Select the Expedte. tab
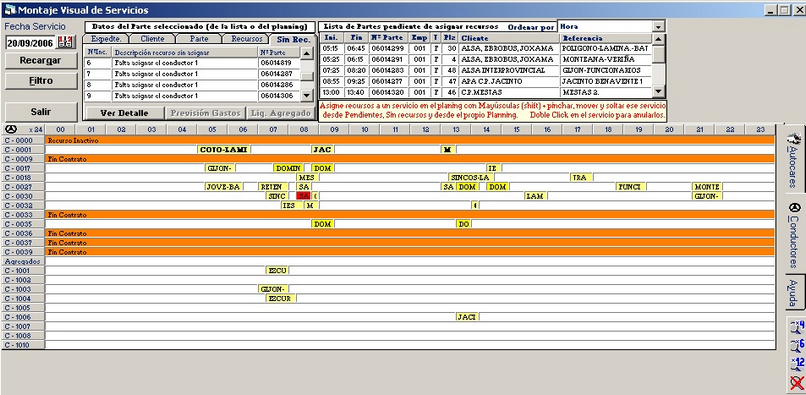 pyautogui.click(x=106, y=39)
